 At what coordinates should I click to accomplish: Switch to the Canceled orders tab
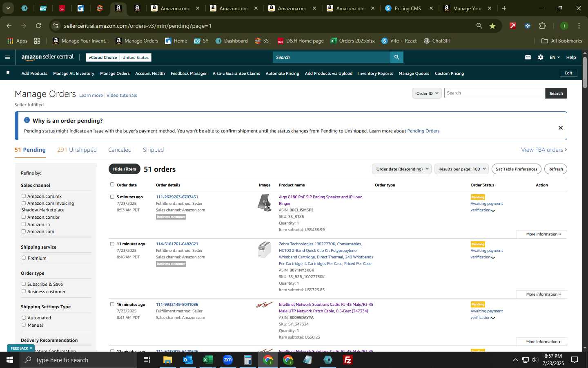pyautogui.click(x=120, y=150)
